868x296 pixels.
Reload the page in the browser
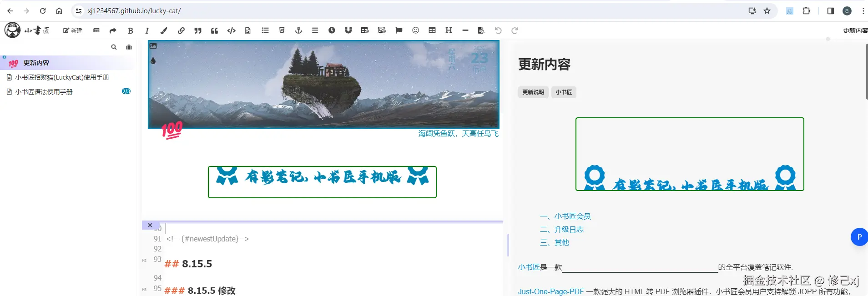click(43, 11)
